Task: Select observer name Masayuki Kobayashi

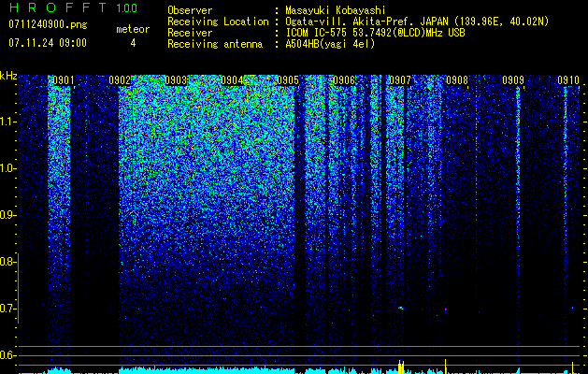Action: [336, 10]
